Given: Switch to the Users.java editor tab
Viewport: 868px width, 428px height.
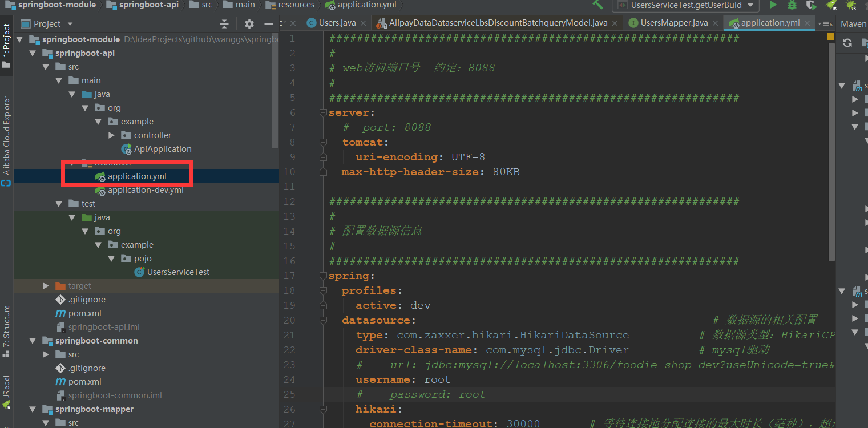Looking at the screenshot, I should pyautogui.click(x=337, y=23).
